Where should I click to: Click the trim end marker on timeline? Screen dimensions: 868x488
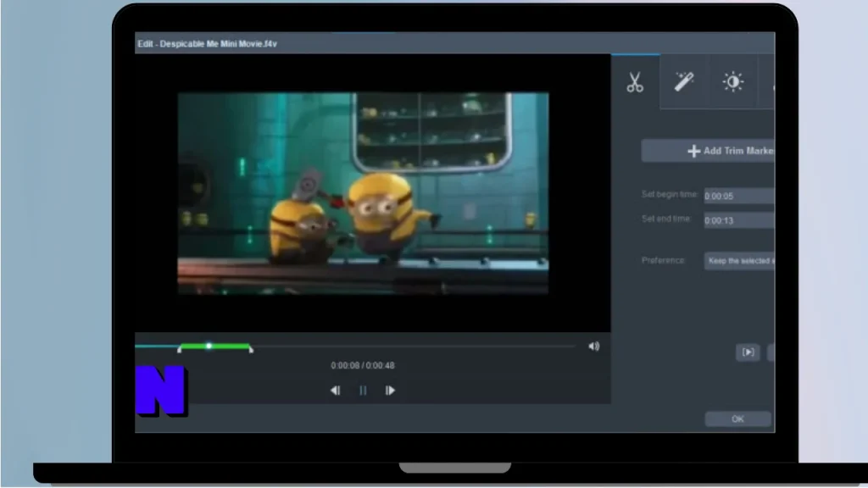pyautogui.click(x=251, y=349)
